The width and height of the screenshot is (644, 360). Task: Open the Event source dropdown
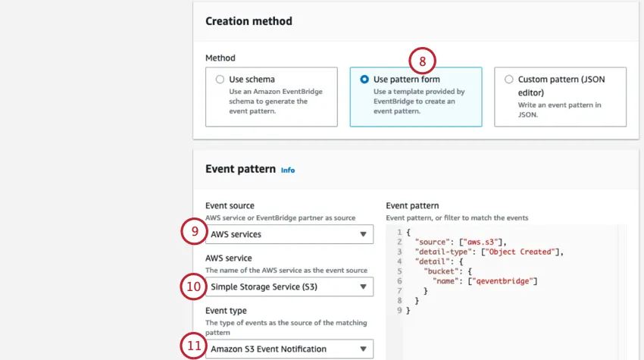pos(289,234)
